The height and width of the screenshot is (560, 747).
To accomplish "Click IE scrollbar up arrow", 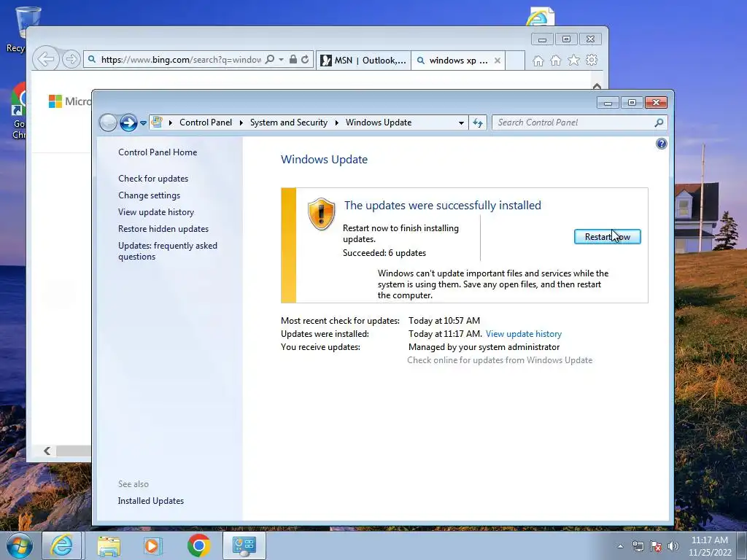I will 597,86.
